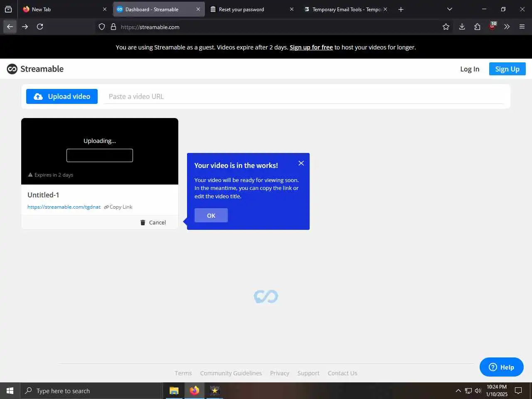
Task: Open tracking protection shield icon
Action: [102, 27]
